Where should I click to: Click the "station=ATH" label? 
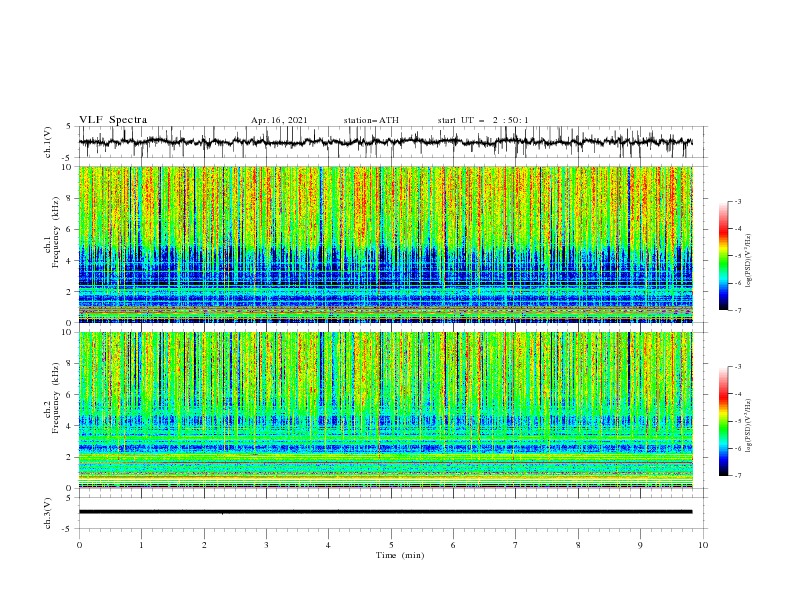click(371, 120)
